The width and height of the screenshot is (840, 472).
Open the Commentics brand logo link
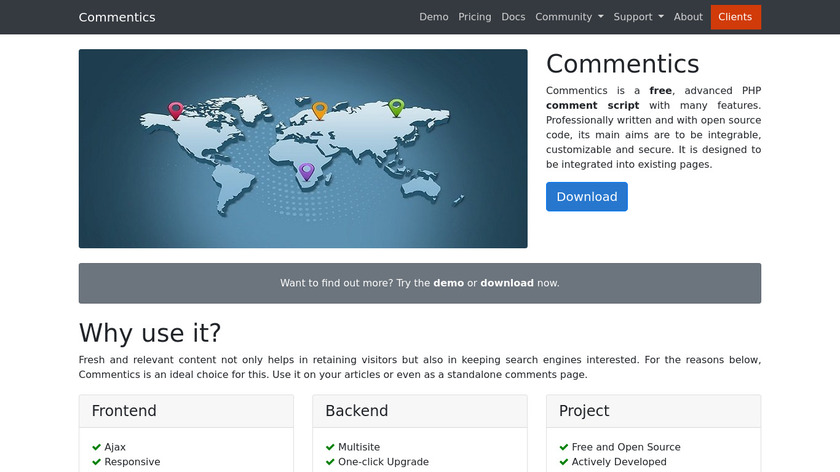coord(117,17)
